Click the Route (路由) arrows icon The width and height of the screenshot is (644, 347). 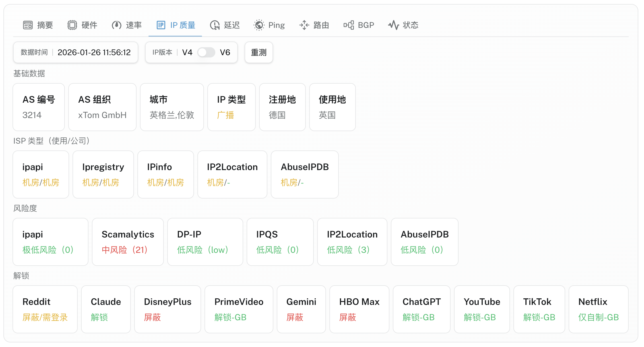pos(304,25)
